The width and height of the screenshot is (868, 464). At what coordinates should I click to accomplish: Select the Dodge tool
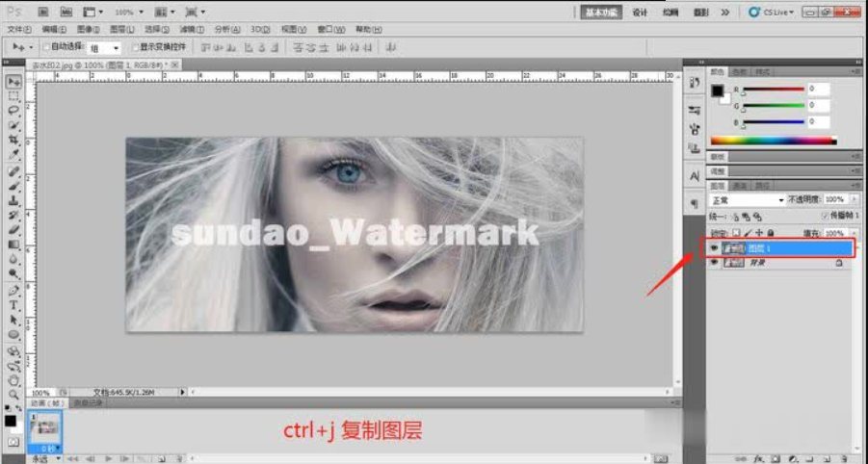tap(13, 273)
